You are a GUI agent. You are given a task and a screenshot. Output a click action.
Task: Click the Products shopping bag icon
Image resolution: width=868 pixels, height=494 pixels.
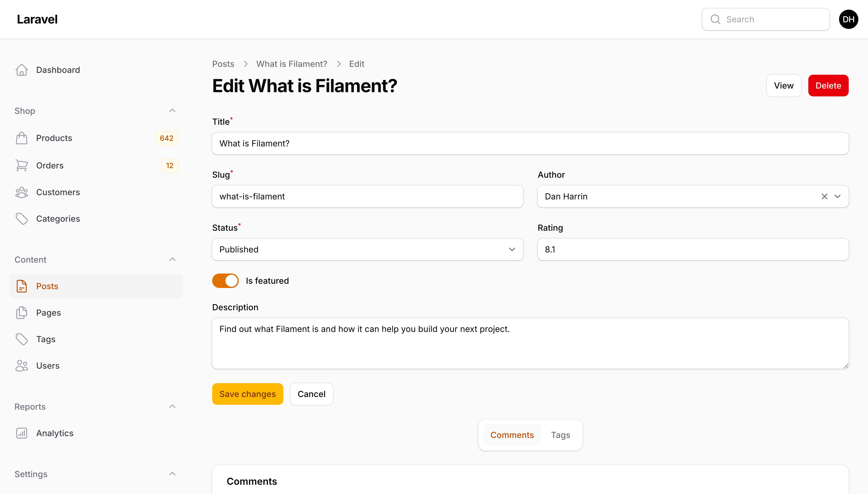[x=22, y=138]
